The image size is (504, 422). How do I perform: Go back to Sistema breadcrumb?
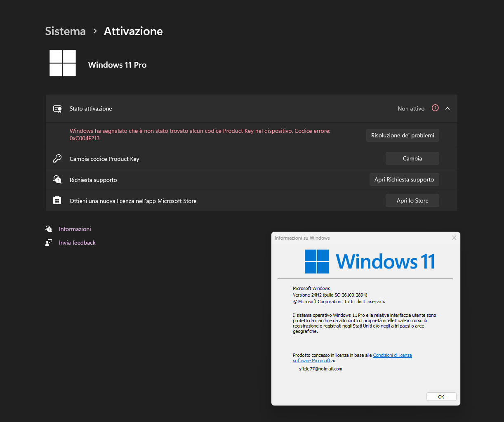pyautogui.click(x=65, y=31)
